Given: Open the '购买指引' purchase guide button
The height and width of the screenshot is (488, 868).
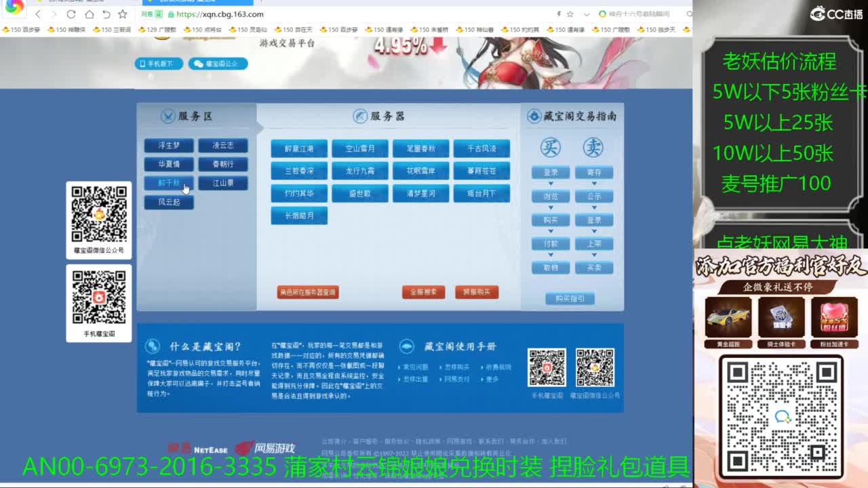Looking at the screenshot, I should tap(570, 299).
